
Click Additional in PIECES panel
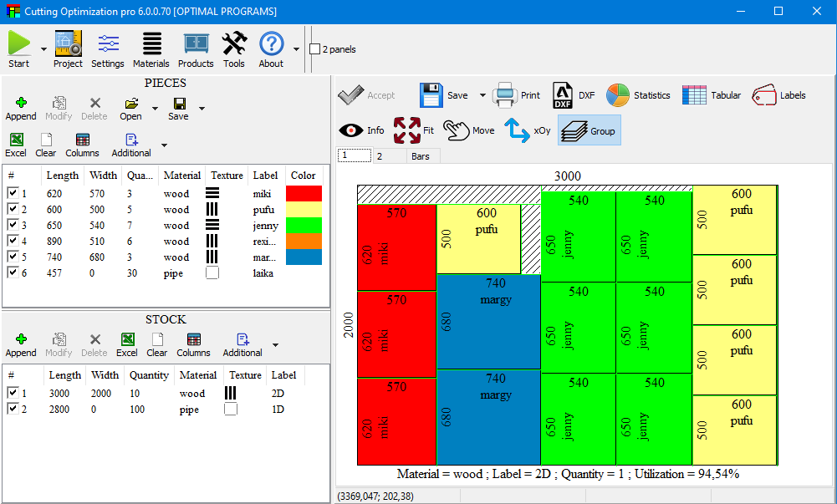(131, 145)
